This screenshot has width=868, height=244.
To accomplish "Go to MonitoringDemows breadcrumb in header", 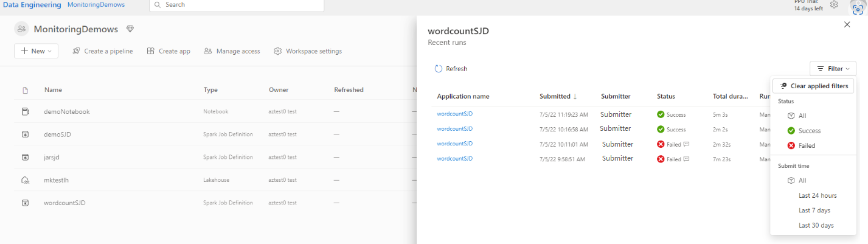I will pos(96,5).
